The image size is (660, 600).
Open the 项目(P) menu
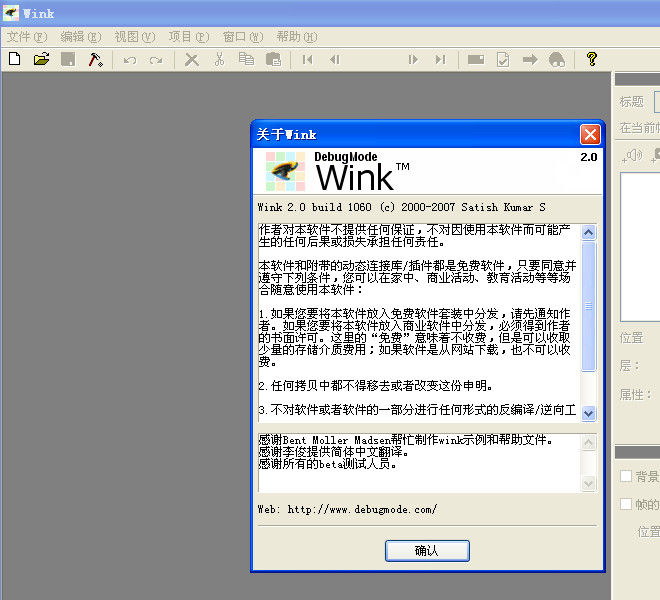[x=189, y=37]
